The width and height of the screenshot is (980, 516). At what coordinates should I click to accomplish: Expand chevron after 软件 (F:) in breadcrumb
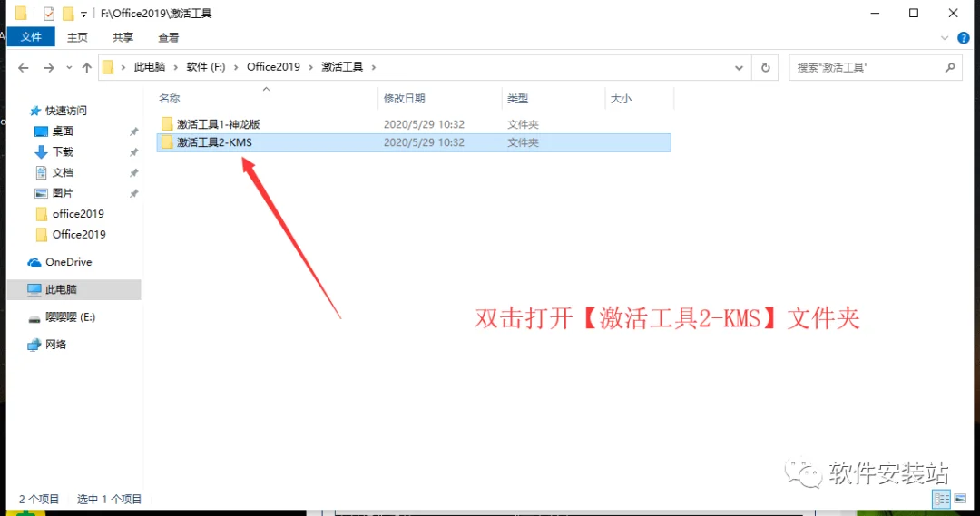point(236,67)
